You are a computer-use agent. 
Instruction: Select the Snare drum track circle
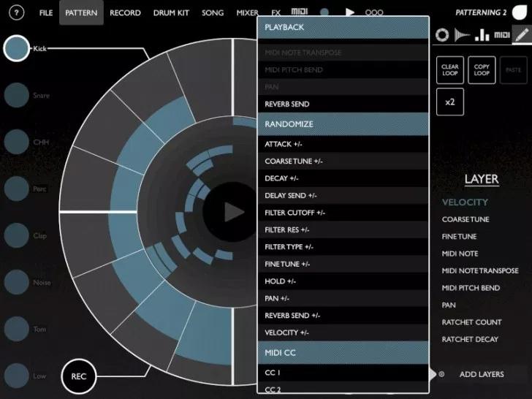17,96
